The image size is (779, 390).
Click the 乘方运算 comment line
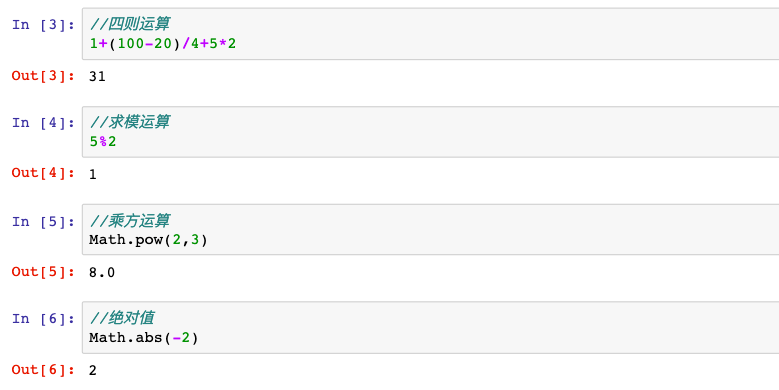tap(130, 220)
